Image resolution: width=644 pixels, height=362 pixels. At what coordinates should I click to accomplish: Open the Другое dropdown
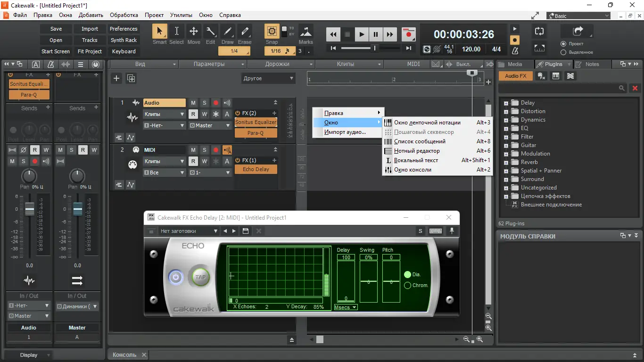(x=268, y=78)
